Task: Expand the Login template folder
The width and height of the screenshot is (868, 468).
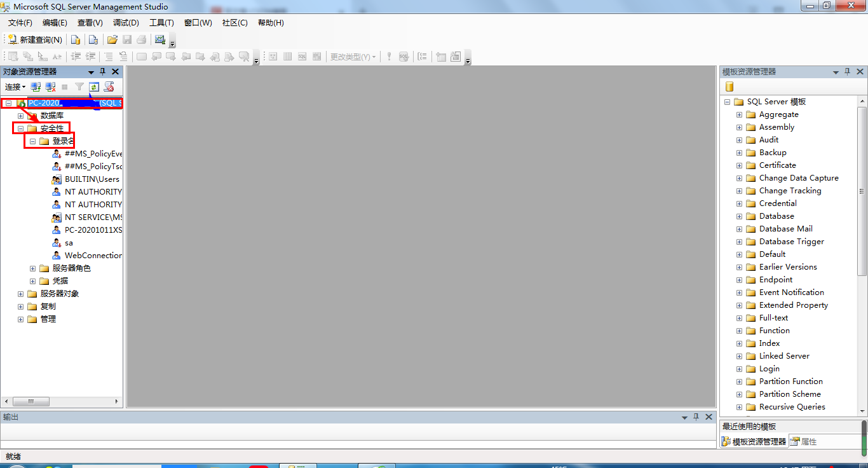Action: (x=739, y=369)
